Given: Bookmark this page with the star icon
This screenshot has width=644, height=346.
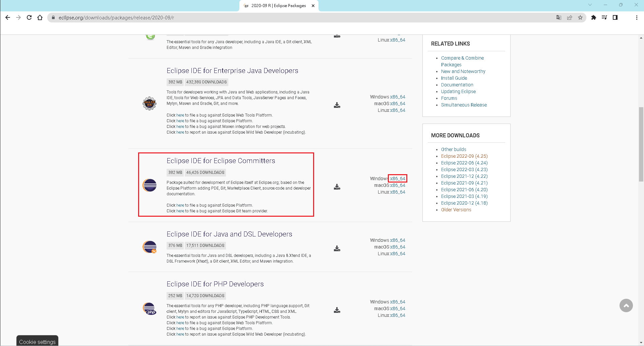Looking at the screenshot, I should [x=580, y=17].
